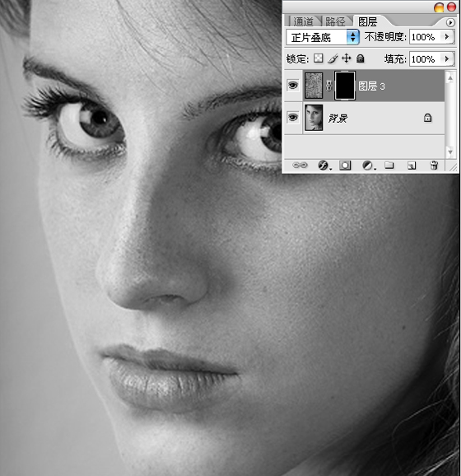This screenshot has height=476, width=461.
Task: Hide the 背景 layer visibility eye
Action: 293,117
